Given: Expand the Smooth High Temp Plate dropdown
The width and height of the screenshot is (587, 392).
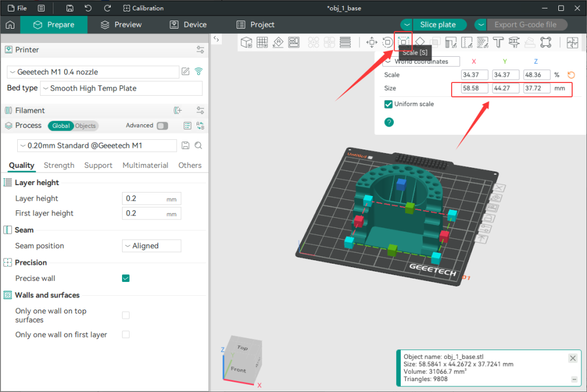Looking at the screenshot, I should pyautogui.click(x=121, y=88).
